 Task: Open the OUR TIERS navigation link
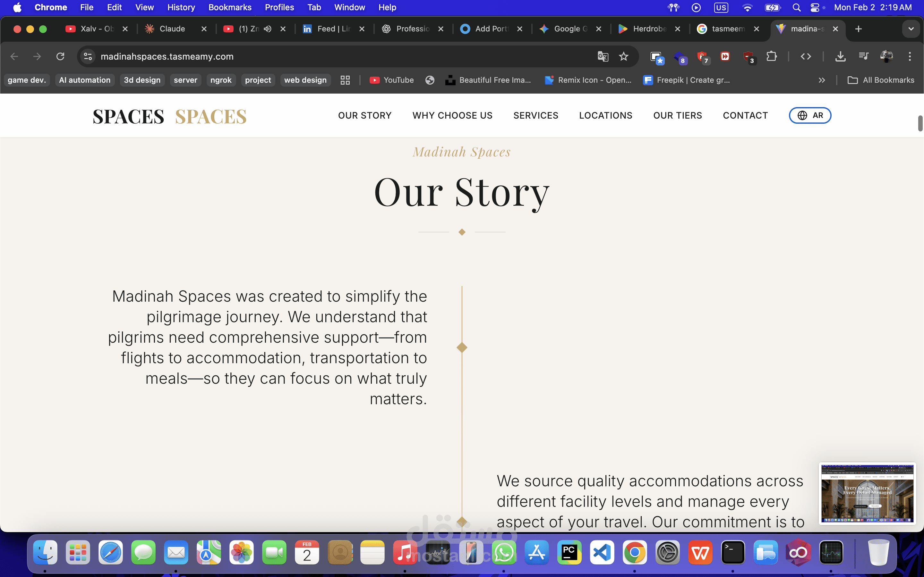point(677,115)
